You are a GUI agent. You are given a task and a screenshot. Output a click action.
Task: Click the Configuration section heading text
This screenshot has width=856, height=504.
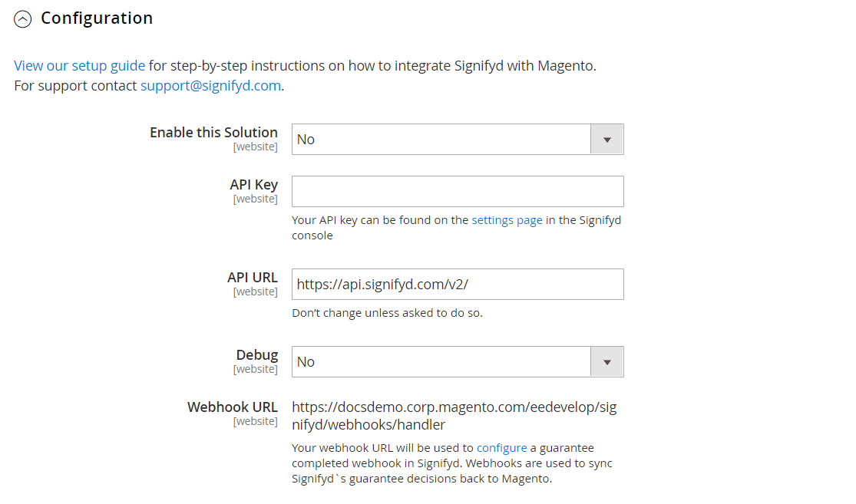(97, 18)
